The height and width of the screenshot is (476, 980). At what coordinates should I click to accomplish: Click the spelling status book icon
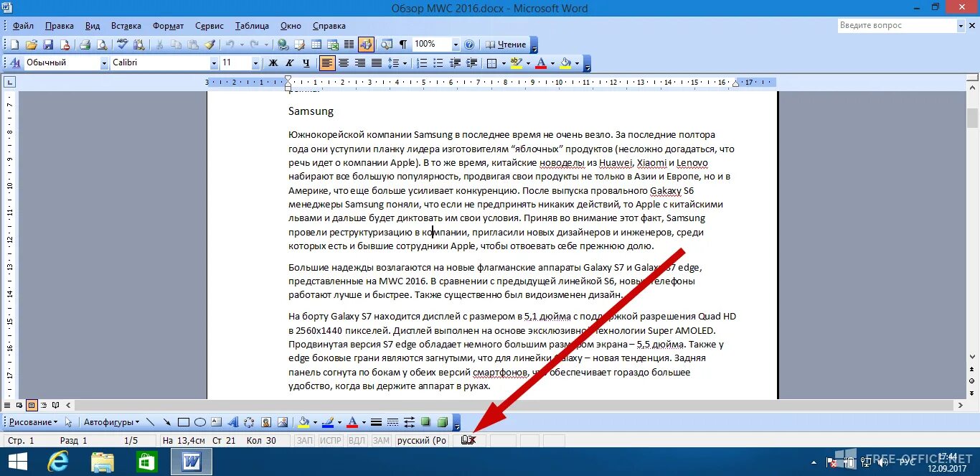point(468,440)
